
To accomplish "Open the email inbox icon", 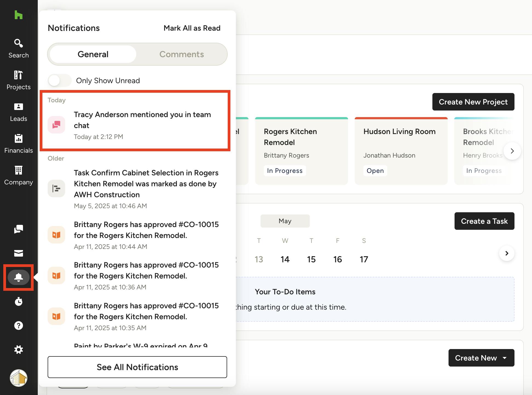I will [x=18, y=253].
